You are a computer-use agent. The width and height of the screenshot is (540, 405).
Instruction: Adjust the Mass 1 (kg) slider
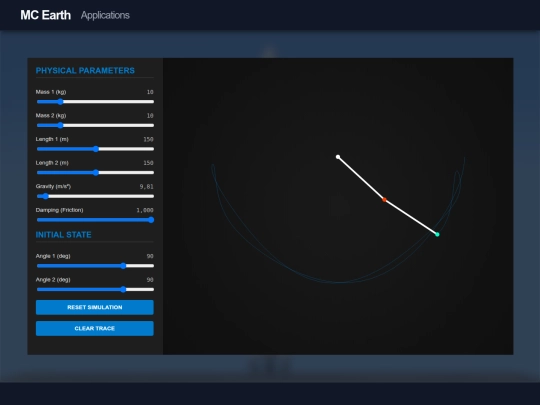(95, 102)
